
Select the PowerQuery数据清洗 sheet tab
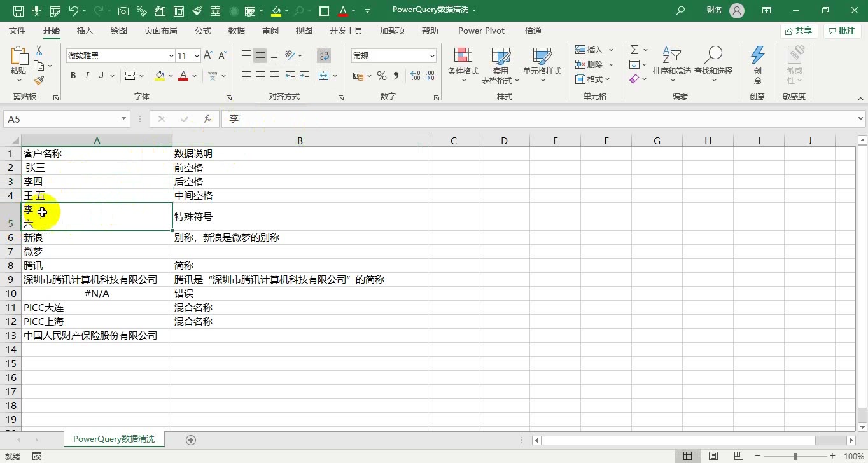pyautogui.click(x=114, y=439)
